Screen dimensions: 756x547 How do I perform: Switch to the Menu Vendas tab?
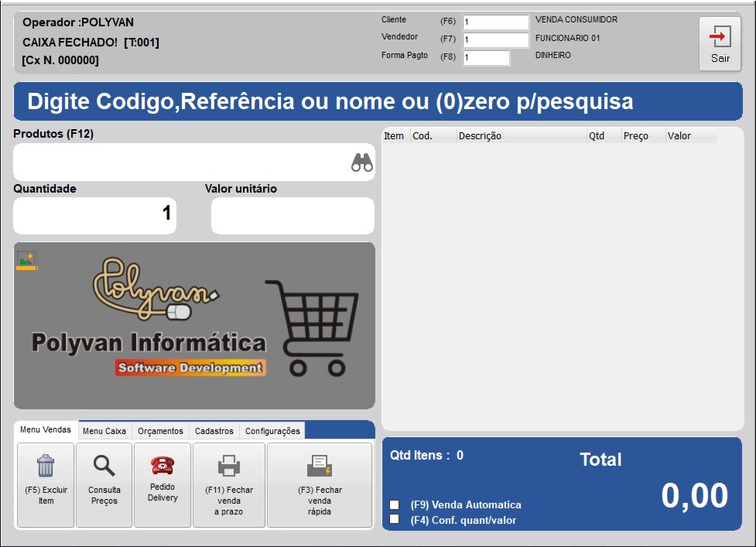[46, 429]
